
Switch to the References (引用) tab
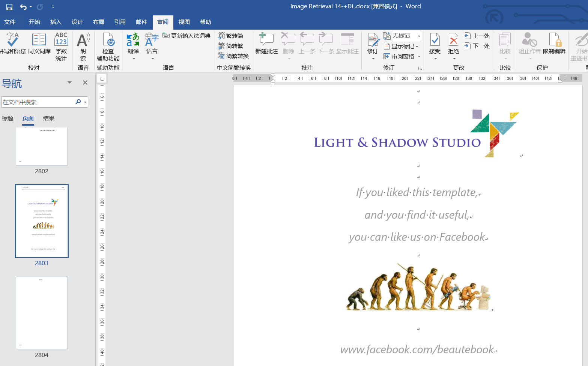click(x=120, y=22)
